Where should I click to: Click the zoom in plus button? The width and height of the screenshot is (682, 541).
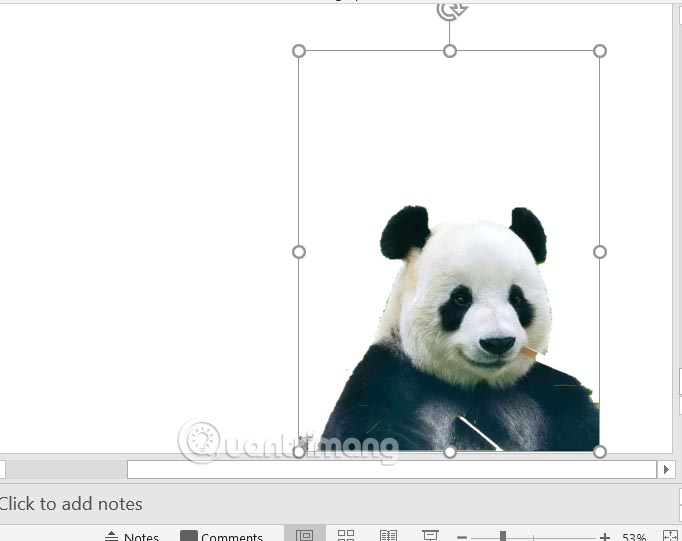605,537
